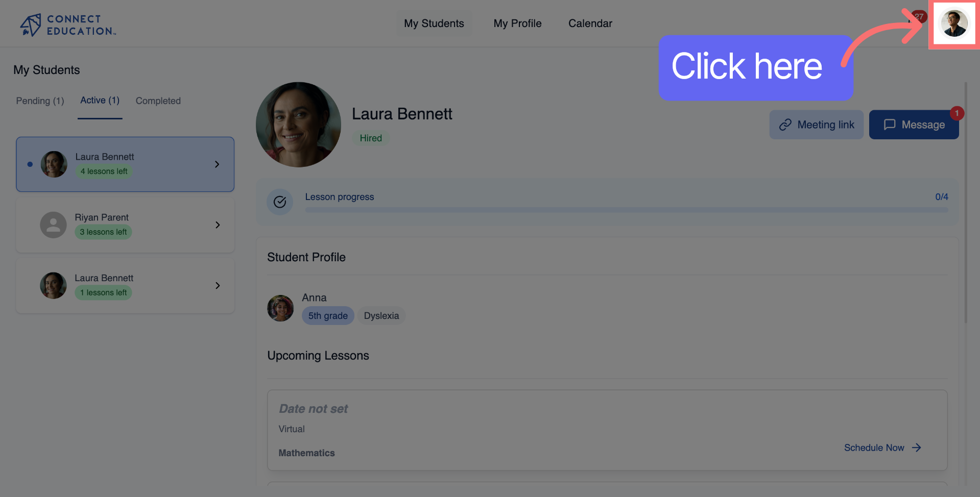Image resolution: width=980 pixels, height=497 pixels.
Task: Expand chevron on Riyan Parent card
Action: pos(218,225)
